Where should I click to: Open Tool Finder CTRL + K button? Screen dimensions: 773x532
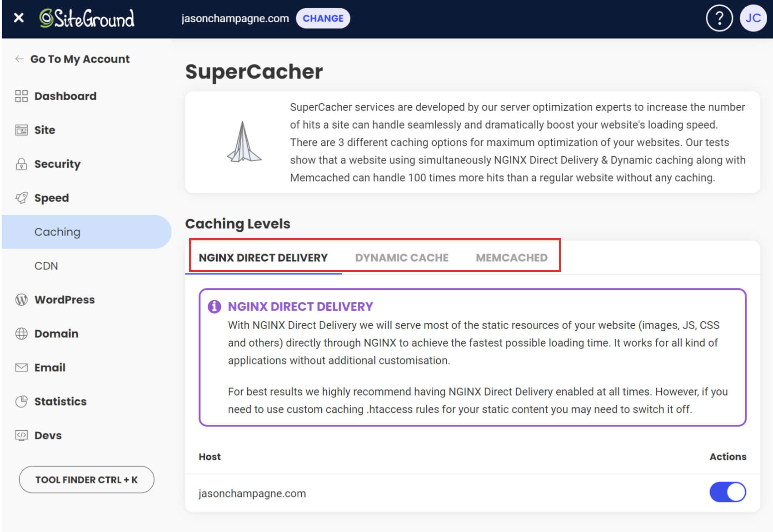86,480
